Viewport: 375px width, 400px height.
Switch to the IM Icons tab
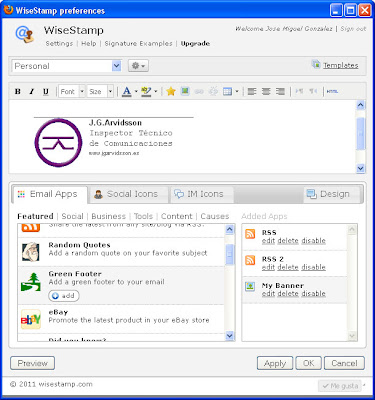[x=202, y=194]
